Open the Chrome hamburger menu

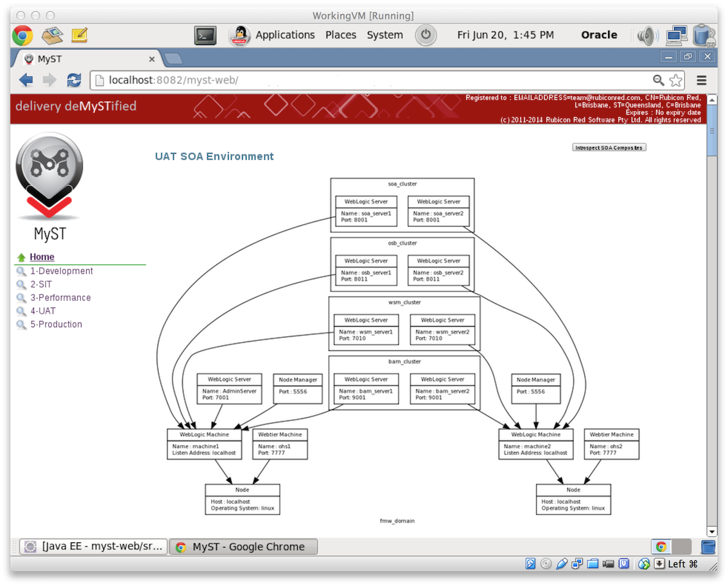702,80
